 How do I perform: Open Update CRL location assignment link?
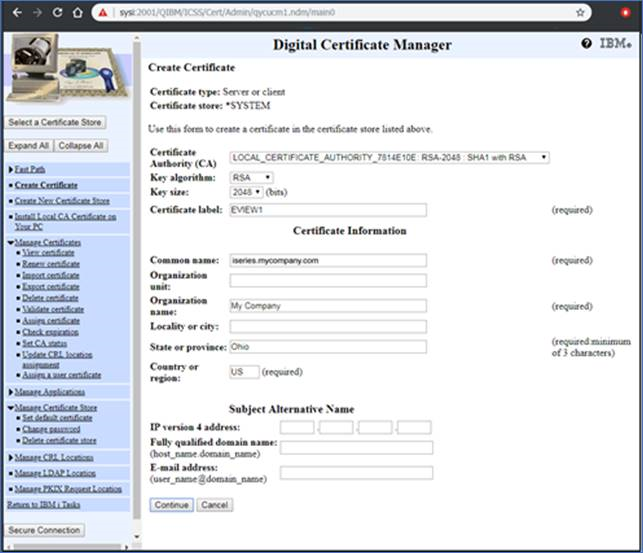click(57, 360)
